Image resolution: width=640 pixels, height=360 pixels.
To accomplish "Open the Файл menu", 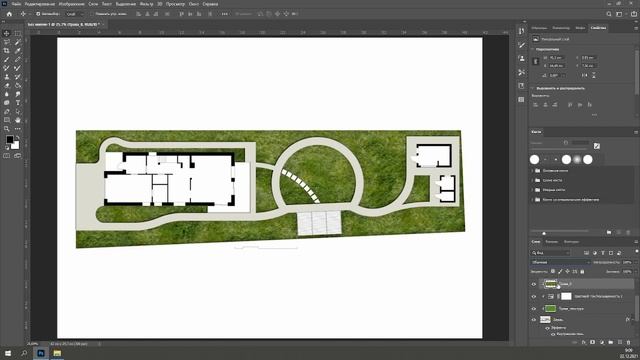I will pyautogui.click(x=16, y=4).
